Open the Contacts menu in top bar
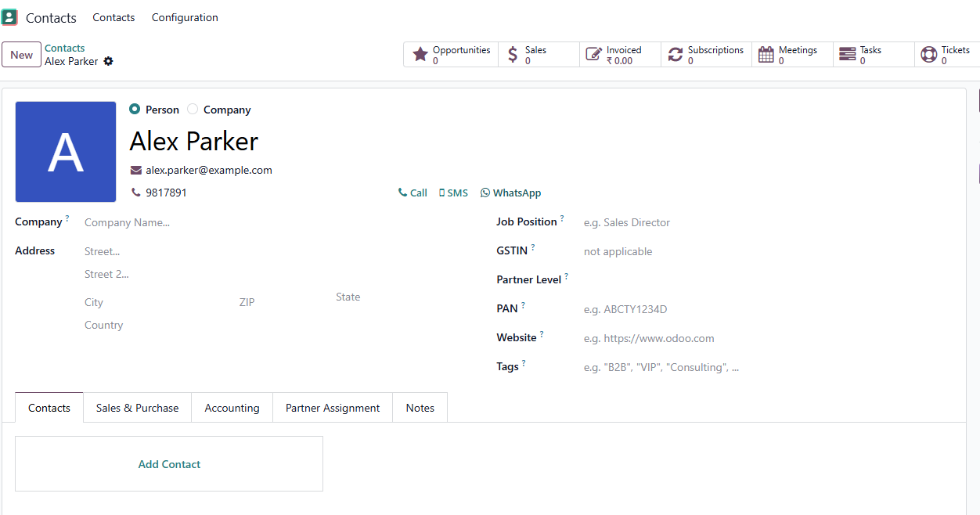 pyautogui.click(x=113, y=17)
